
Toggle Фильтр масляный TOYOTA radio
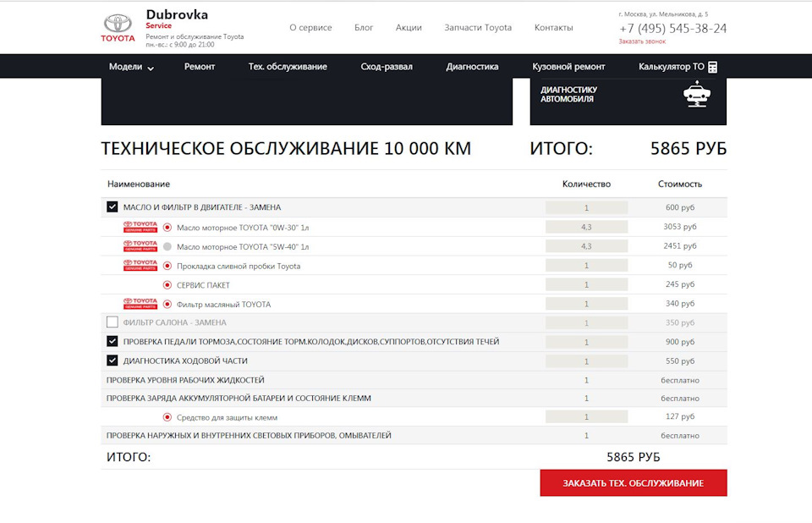(167, 304)
